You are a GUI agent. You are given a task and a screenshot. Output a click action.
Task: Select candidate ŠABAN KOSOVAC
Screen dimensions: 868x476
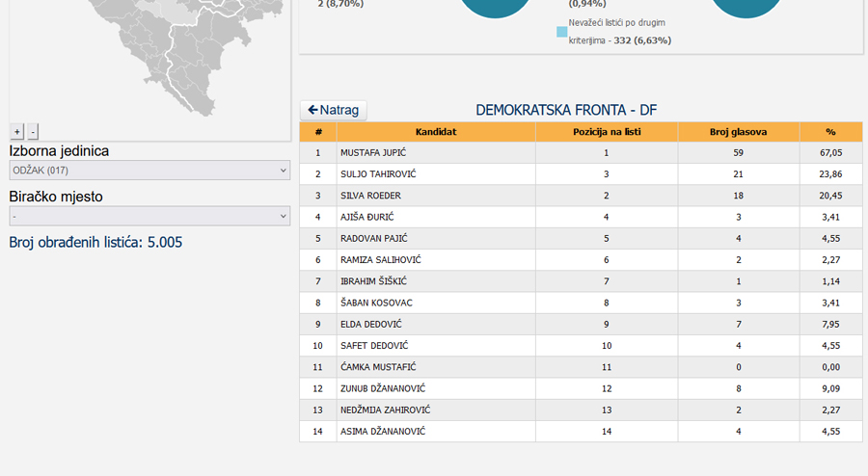(x=376, y=303)
